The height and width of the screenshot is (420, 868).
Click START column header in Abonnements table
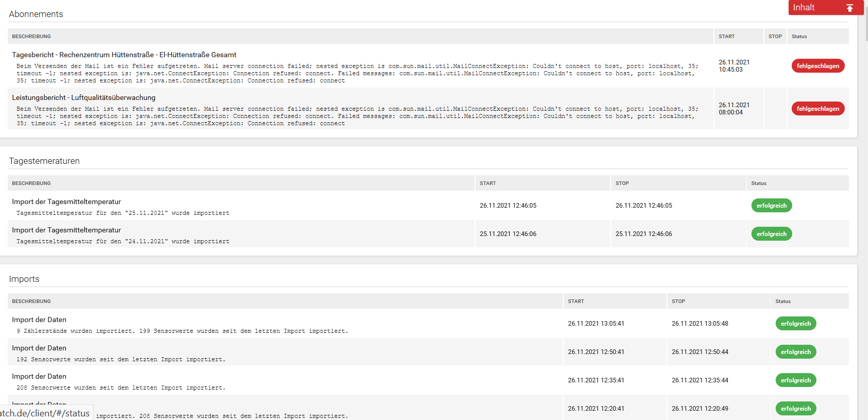pyautogui.click(x=726, y=37)
